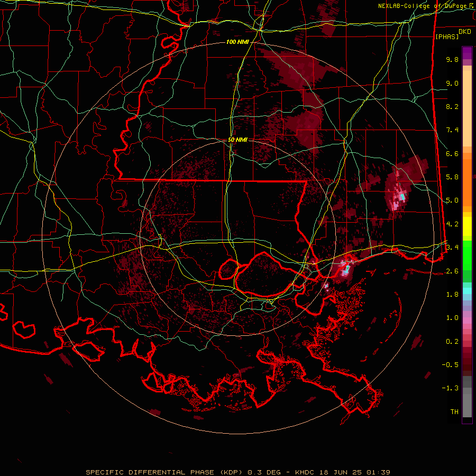Click the 7.4 scale value

click(x=452, y=130)
